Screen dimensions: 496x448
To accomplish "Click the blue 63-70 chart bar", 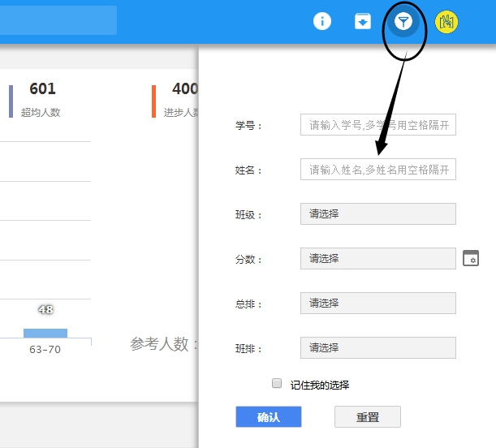I will [x=45, y=333].
